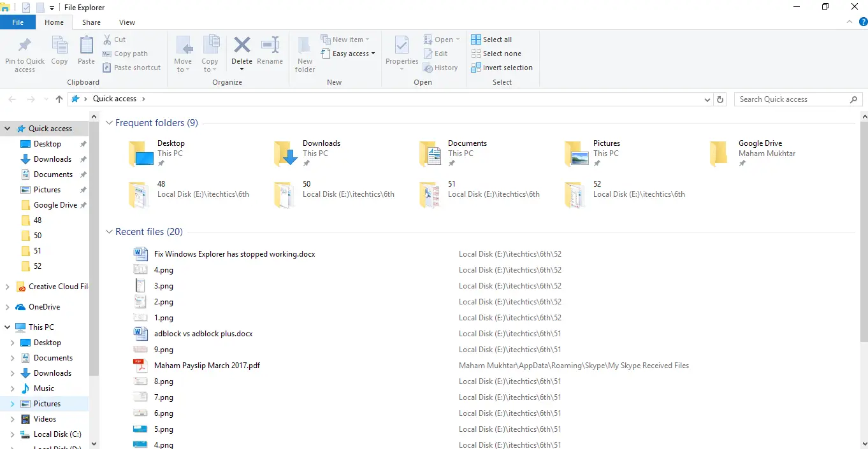
Task: Refresh the current folder view
Action: tap(720, 99)
